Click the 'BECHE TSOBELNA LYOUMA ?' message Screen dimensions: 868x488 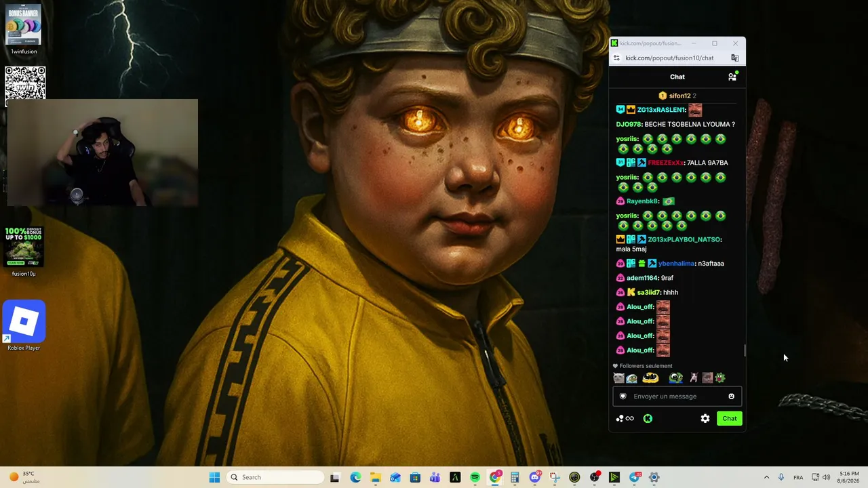tap(690, 124)
